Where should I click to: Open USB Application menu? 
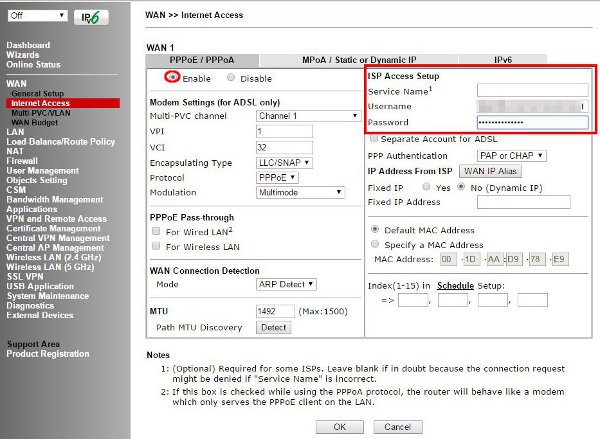click(40, 286)
